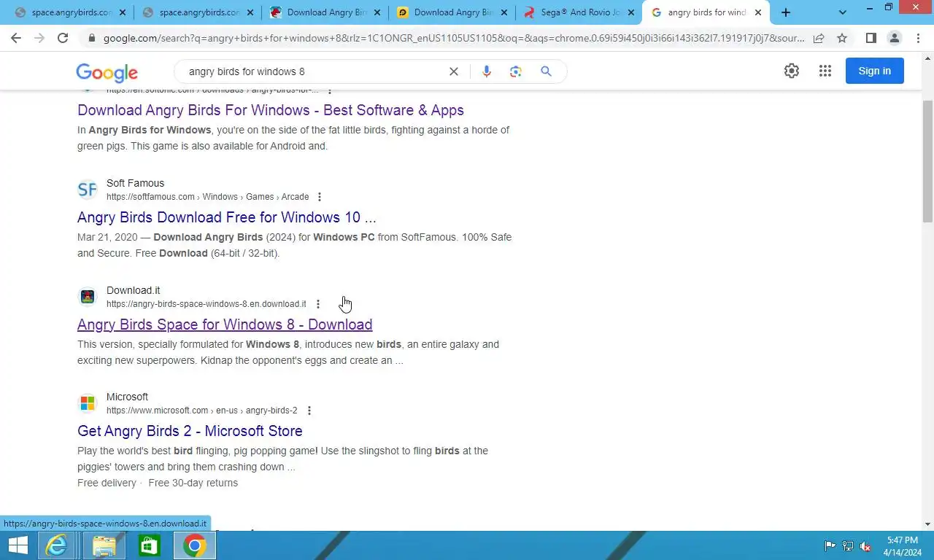This screenshot has width=934, height=560.
Task: Open Get Angry Birds 2 - Microsoft Store link
Action: 190,431
